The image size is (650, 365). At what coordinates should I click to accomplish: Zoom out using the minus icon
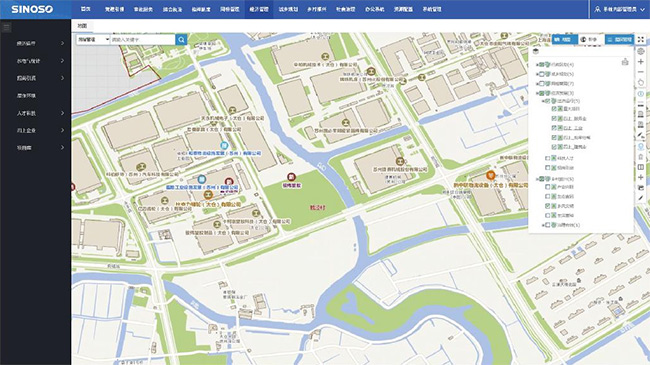pos(640,72)
